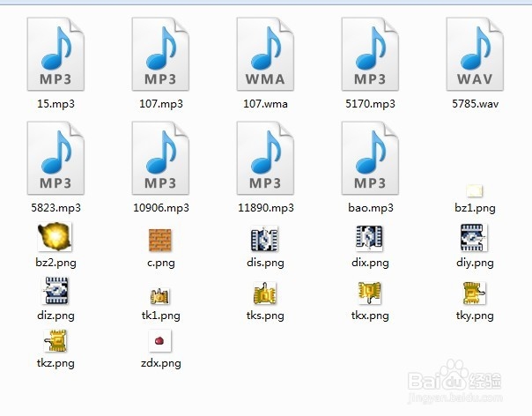The width and height of the screenshot is (532, 416).
Task: Click the file name text dix.png
Action: pos(370,263)
